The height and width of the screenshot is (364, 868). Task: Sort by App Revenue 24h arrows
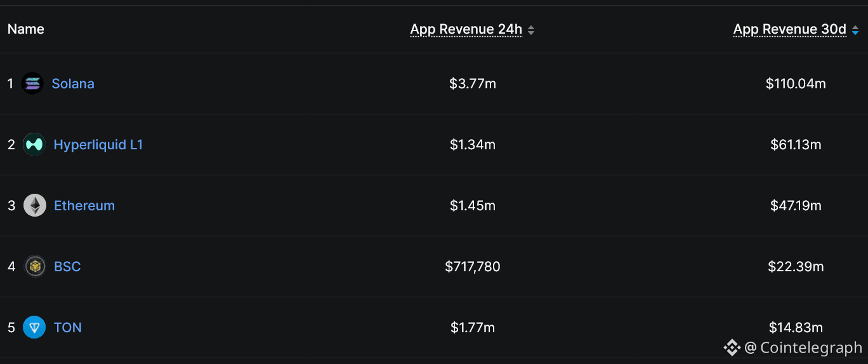(x=531, y=30)
